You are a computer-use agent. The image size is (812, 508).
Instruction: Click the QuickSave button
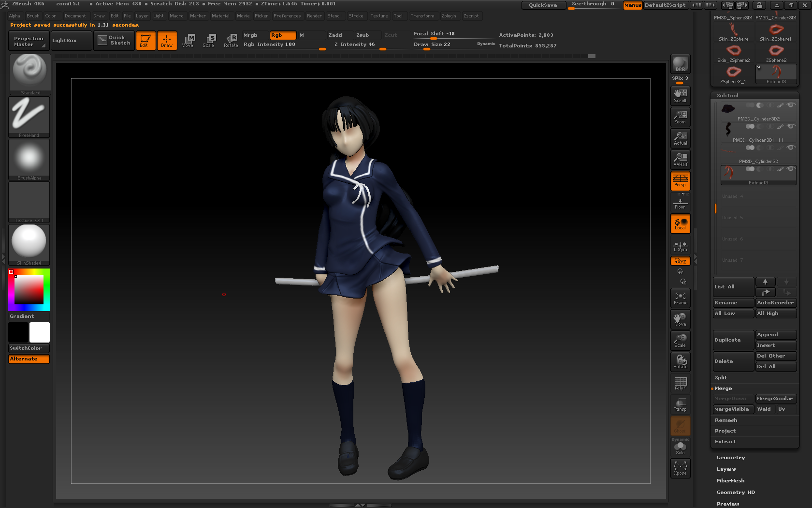pyautogui.click(x=543, y=5)
